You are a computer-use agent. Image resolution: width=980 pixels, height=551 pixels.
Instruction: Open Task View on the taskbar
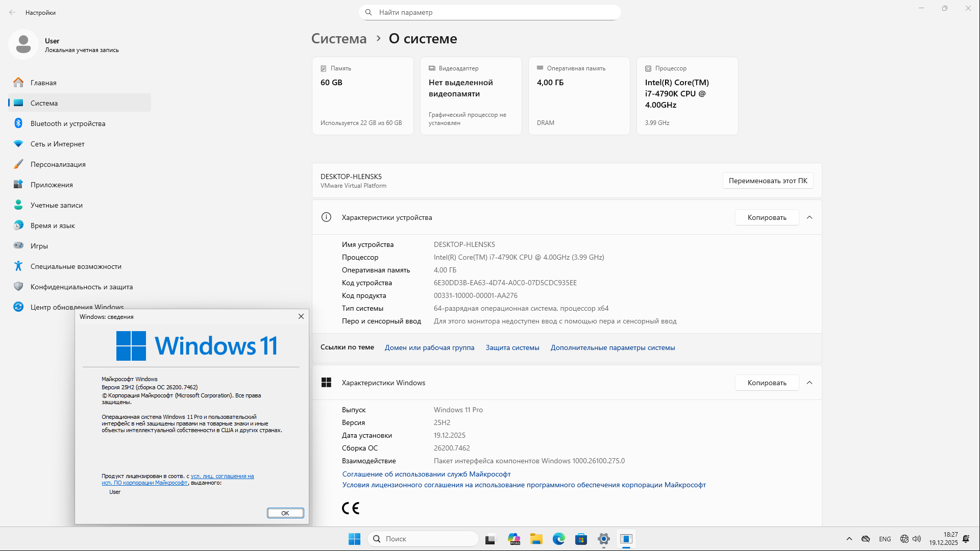(491, 539)
